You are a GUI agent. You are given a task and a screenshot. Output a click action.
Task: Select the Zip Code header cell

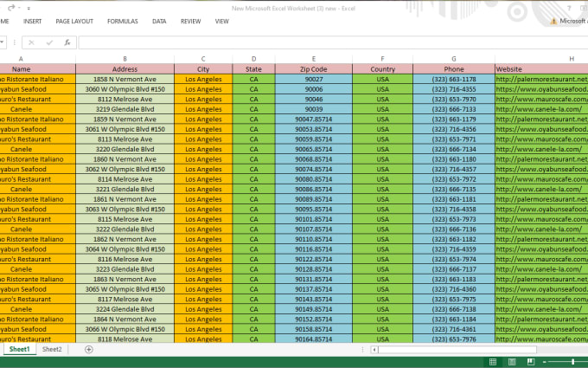tap(314, 69)
